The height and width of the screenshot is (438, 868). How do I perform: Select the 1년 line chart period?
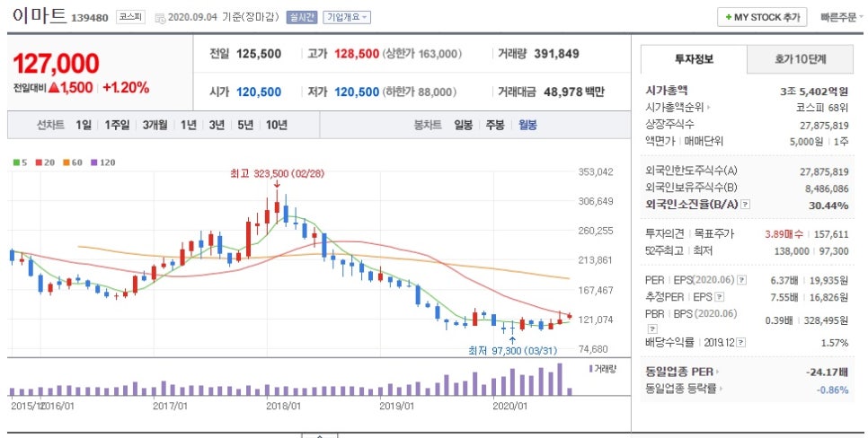pyautogui.click(x=188, y=125)
